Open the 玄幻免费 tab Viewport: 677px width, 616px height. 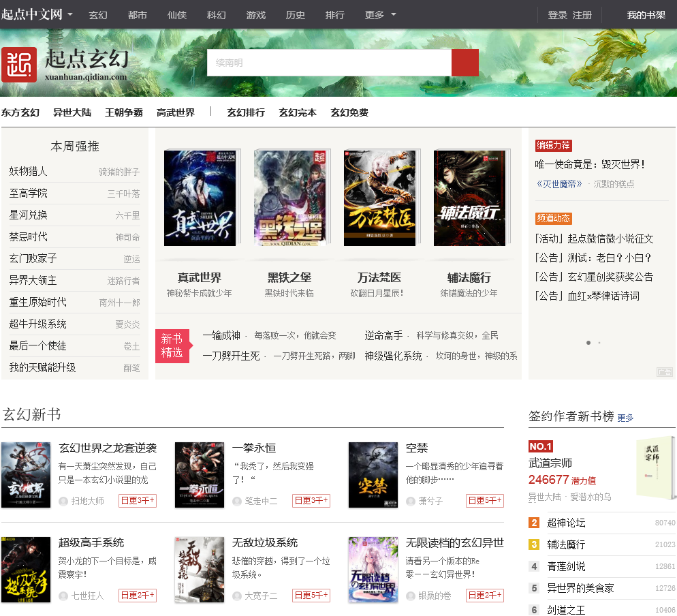click(349, 112)
